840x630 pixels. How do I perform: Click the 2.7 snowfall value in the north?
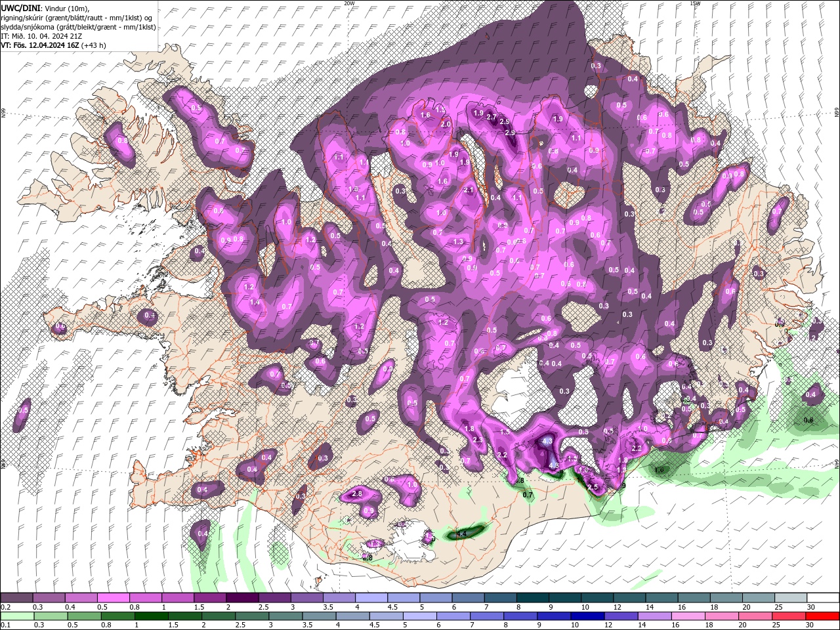[x=491, y=117]
